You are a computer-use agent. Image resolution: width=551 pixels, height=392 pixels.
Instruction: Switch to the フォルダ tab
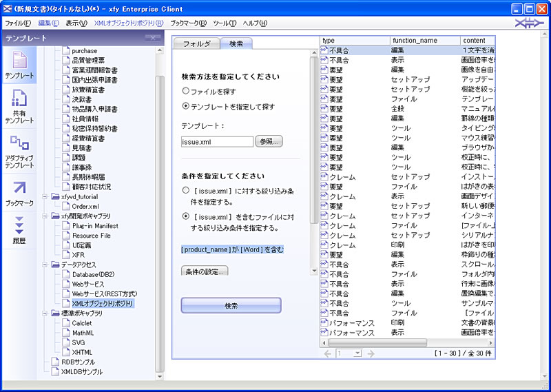coord(196,43)
